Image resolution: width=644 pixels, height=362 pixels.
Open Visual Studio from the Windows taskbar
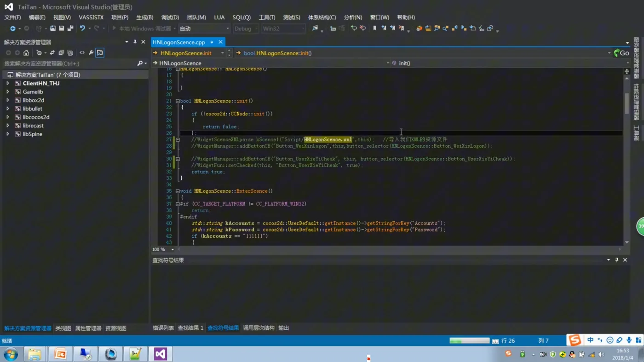[x=160, y=354]
